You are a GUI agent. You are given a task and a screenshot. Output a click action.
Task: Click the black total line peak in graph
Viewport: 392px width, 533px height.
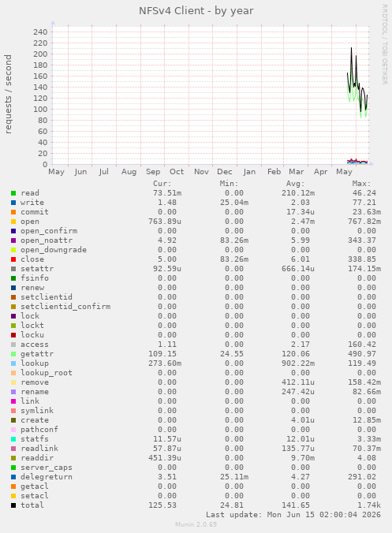tap(351, 48)
